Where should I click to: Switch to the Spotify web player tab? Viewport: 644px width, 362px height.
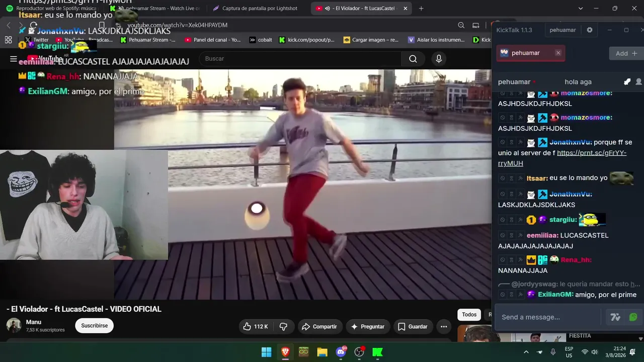point(52,9)
